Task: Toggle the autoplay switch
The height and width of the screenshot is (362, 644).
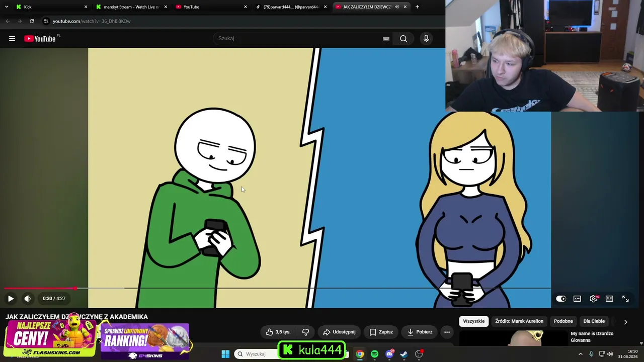Action: (x=561, y=299)
